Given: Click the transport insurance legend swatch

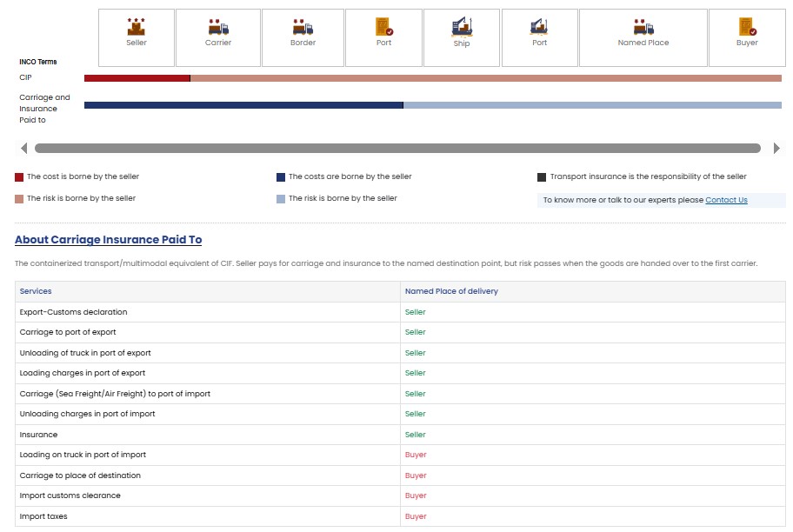Looking at the screenshot, I should click(x=542, y=177).
